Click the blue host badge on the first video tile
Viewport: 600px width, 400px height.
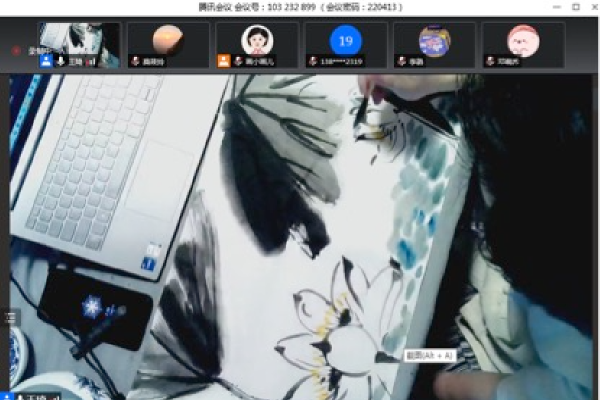46,61
